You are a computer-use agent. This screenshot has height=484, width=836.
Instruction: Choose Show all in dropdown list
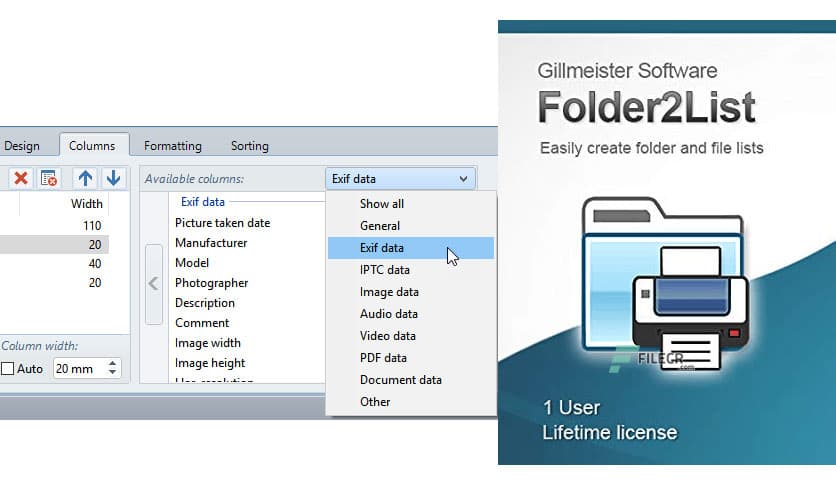point(411,204)
